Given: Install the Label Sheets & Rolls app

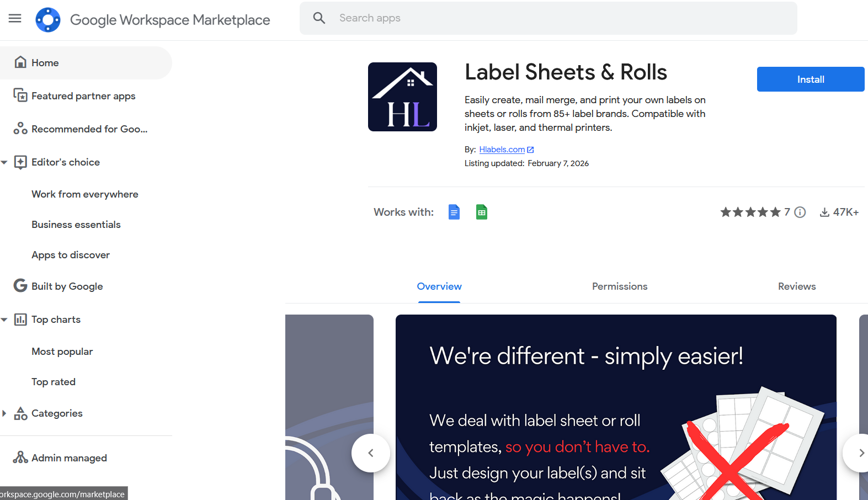Looking at the screenshot, I should [810, 79].
